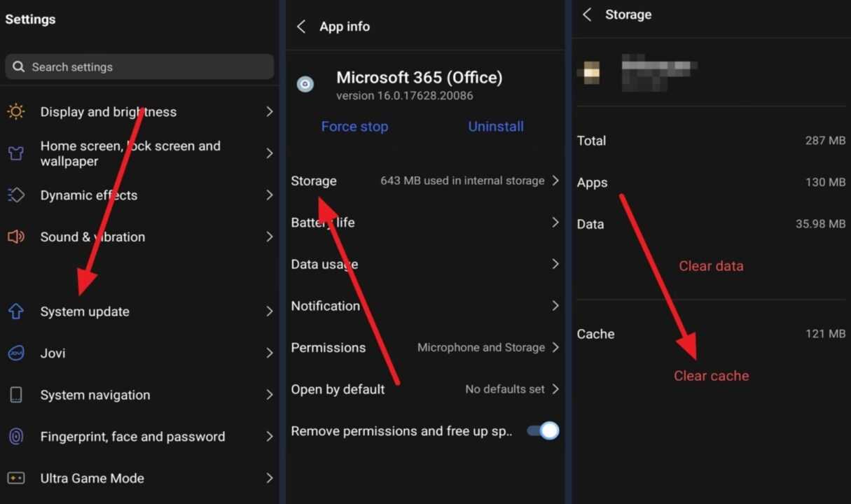
Task: Click the Cache 121 MB value
Action: [825, 334]
